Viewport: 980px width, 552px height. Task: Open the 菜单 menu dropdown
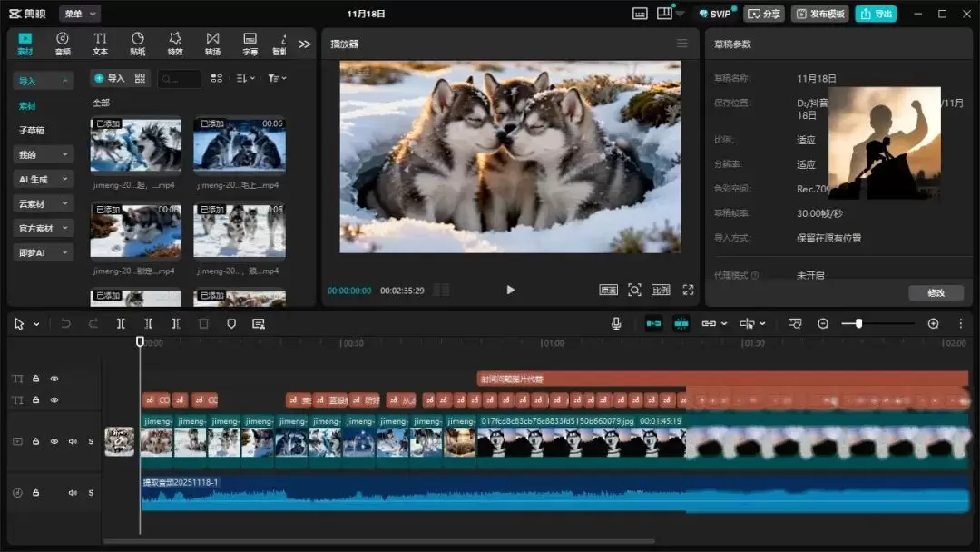pyautogui.click(x=79, y=14)
